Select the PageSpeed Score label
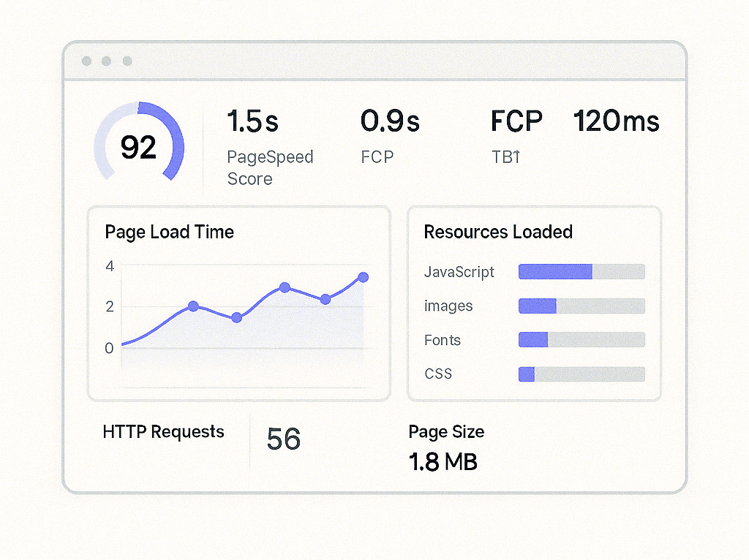Screen dimensions: 749x560 pos(269,168)
